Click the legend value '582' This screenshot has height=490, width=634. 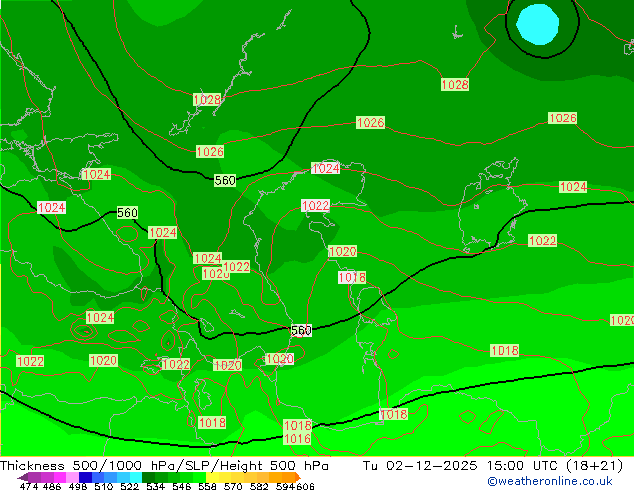tap(259, 486)
